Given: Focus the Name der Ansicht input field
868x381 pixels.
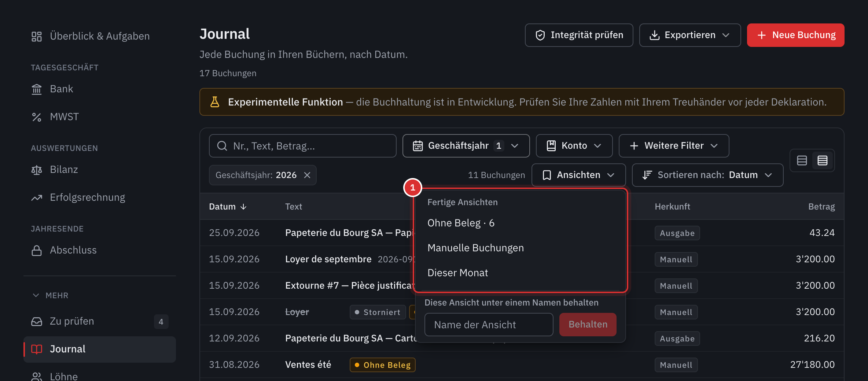Looking at the screenshot, I should pos(489,325).
